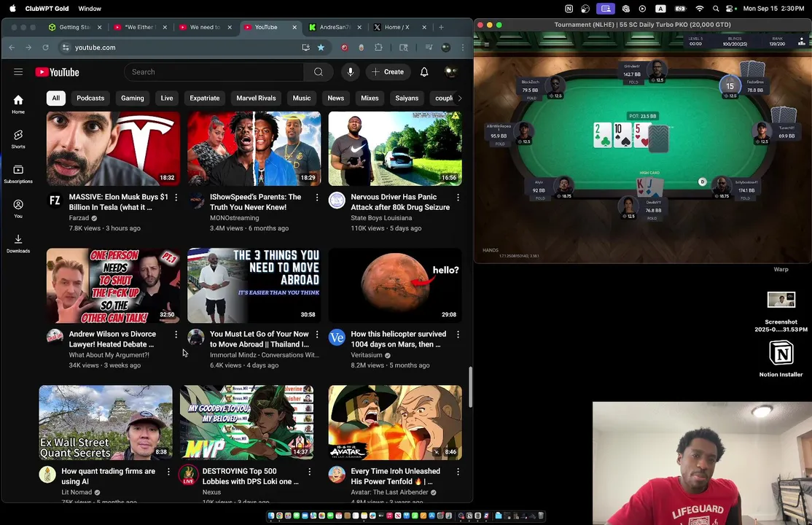
Task: Filter videos by Podcasts chip
Action: pyautogui.click(x=90, y=98)
